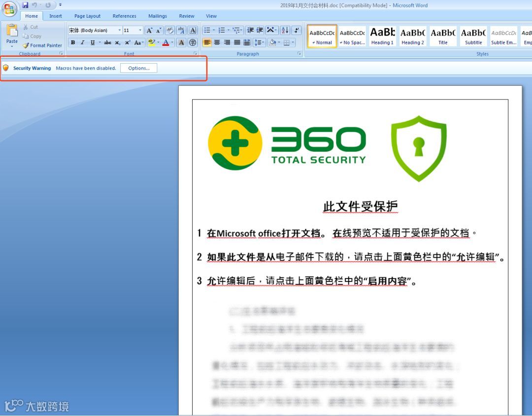
Task: Align text left
Action: 207,42
